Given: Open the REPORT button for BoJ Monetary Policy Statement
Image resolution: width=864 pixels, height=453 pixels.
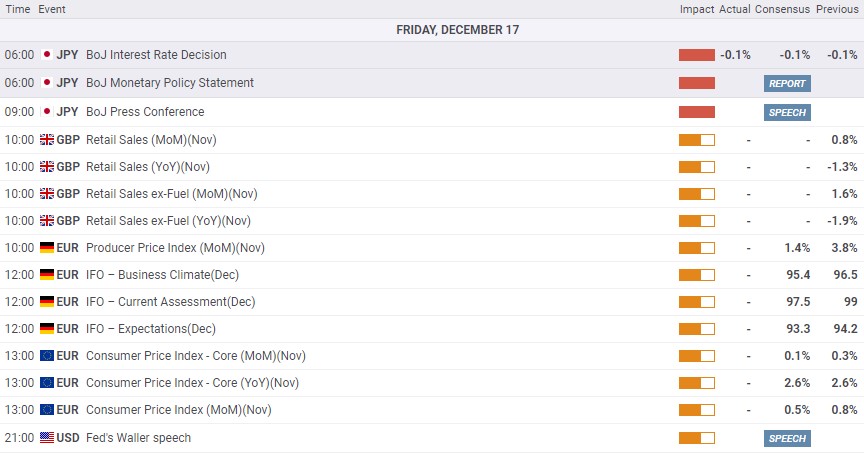Looking at the screenshot, I should click(787, 83).
